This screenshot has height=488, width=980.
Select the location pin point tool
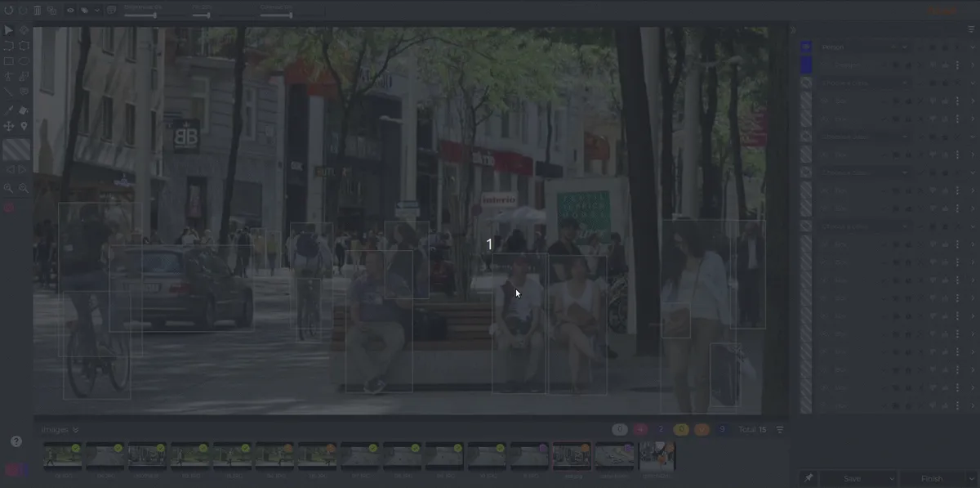[24, 126]
